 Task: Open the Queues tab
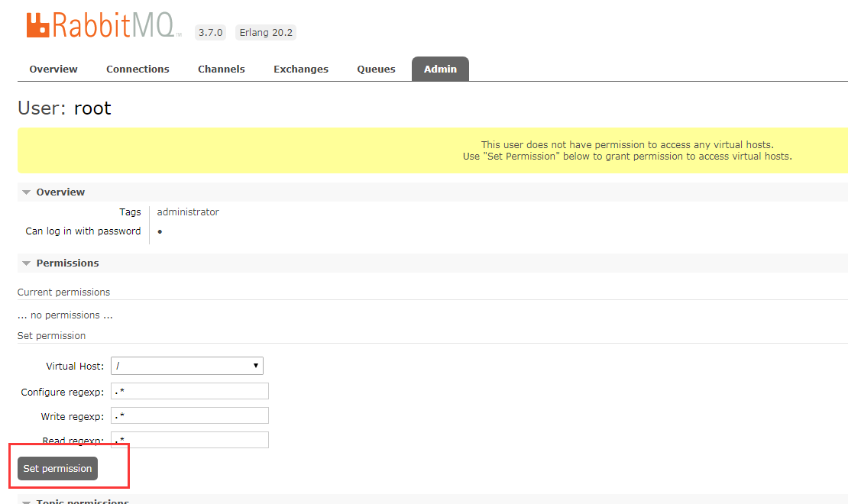click(x=376, y=69)
